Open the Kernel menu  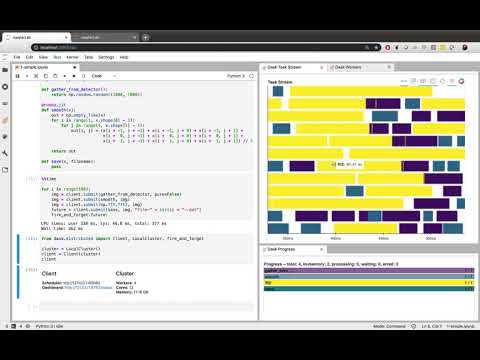click(72, 57)
